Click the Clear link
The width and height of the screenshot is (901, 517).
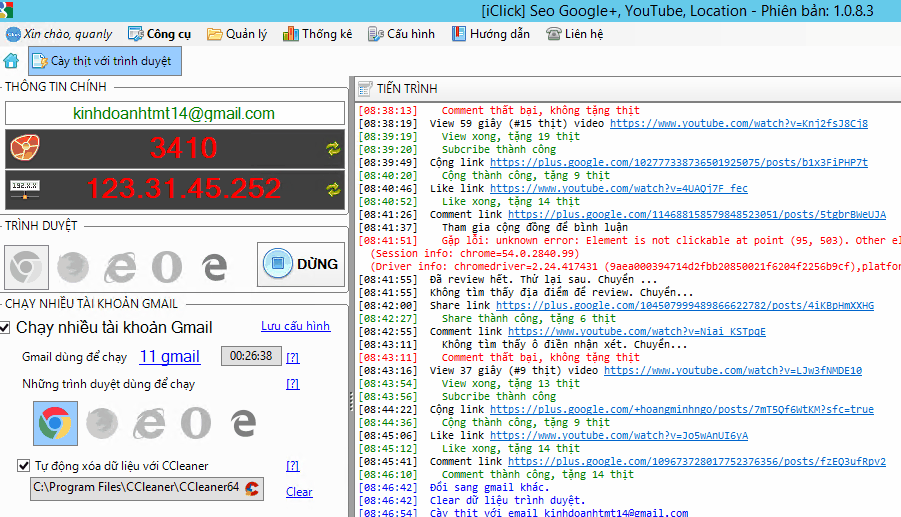[299, 492]
